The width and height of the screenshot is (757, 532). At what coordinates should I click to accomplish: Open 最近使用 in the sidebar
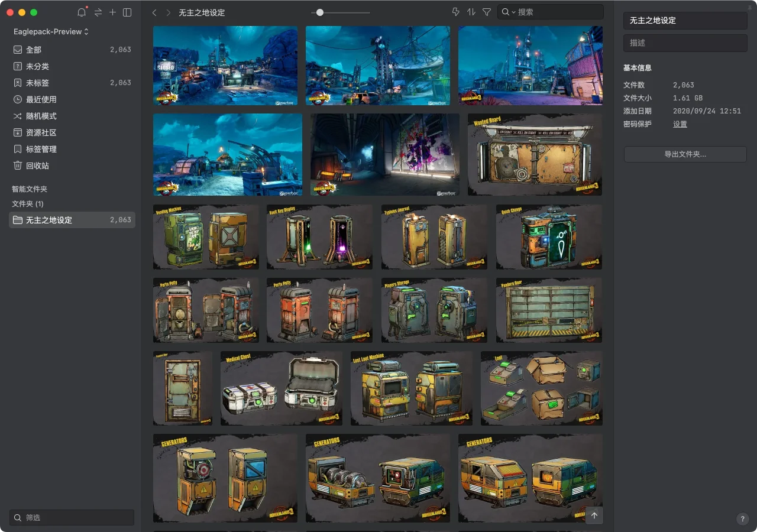click(72, 99)
